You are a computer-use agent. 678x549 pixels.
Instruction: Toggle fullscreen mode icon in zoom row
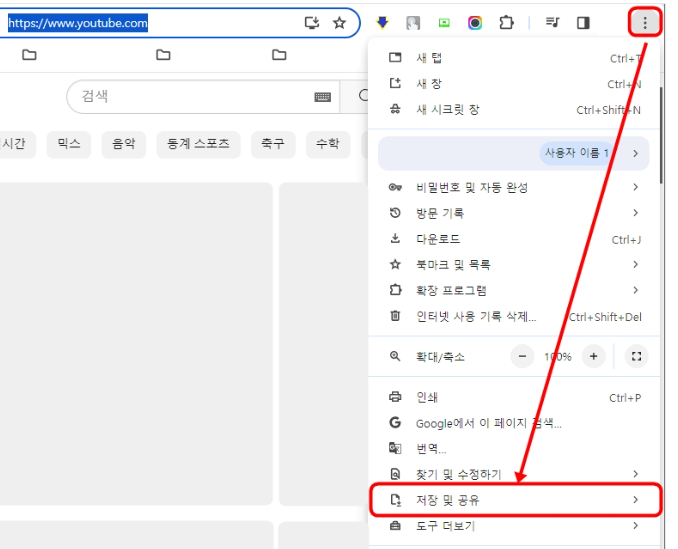[x=636, y=357]
